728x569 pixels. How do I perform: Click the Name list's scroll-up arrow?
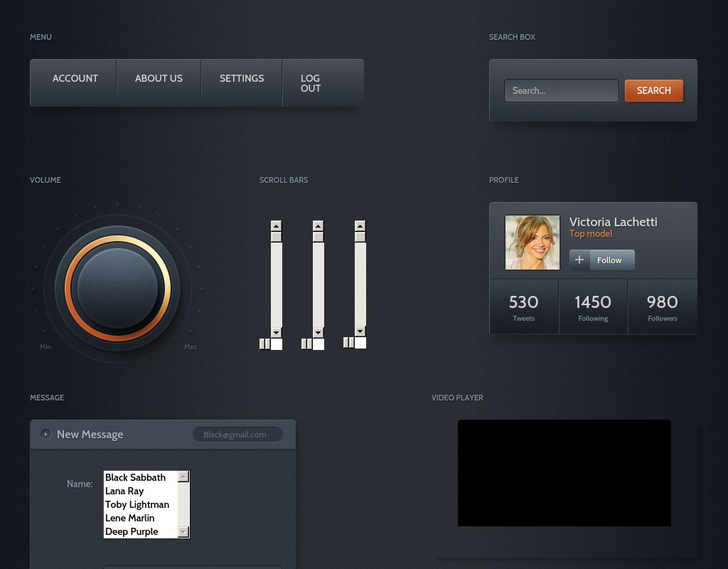click(183, 477)
